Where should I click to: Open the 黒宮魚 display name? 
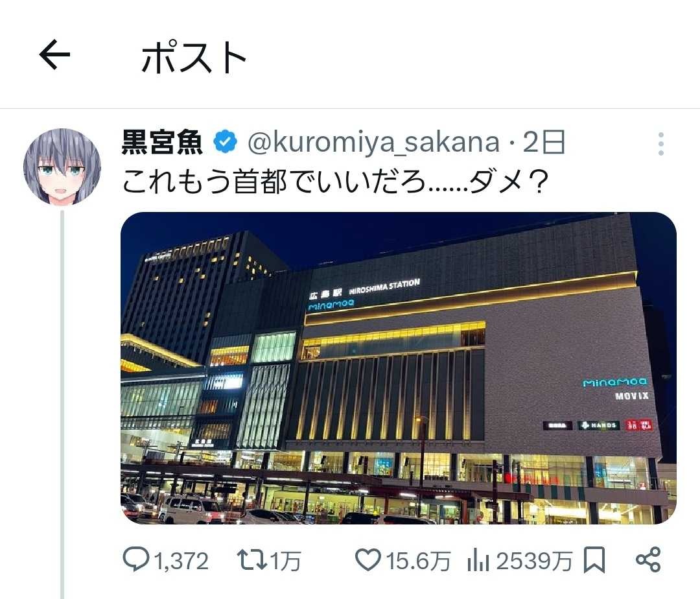[163, 143]
